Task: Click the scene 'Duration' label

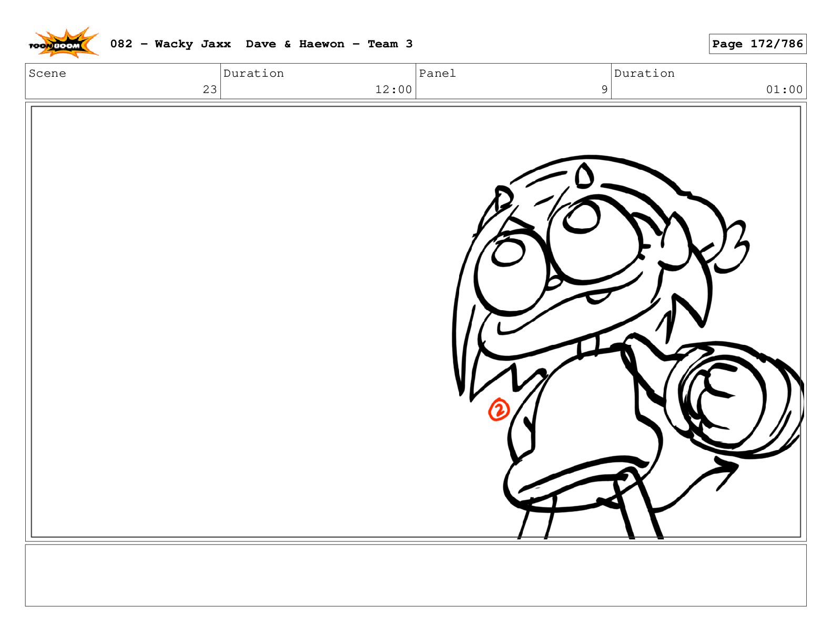Action: 253,74
